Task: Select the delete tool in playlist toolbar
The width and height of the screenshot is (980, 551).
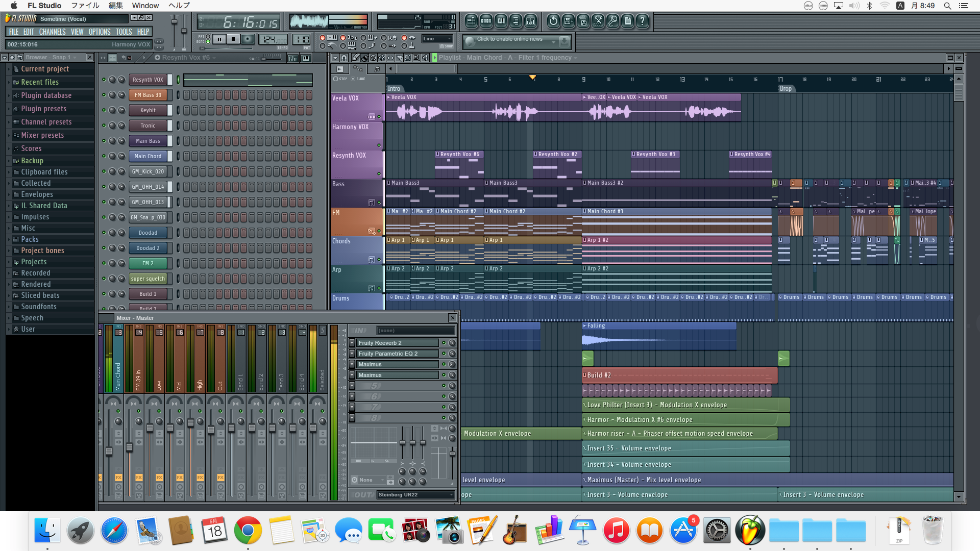Action: coord(373,58)
